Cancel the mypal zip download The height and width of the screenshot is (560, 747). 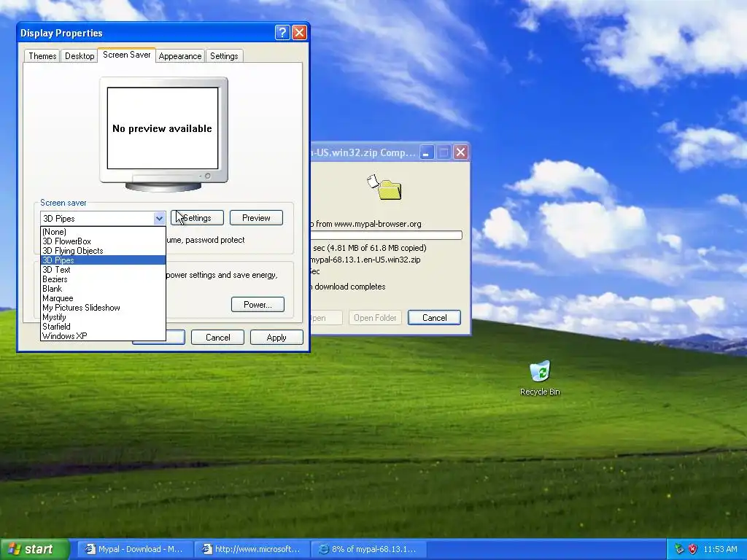point(435,318)
